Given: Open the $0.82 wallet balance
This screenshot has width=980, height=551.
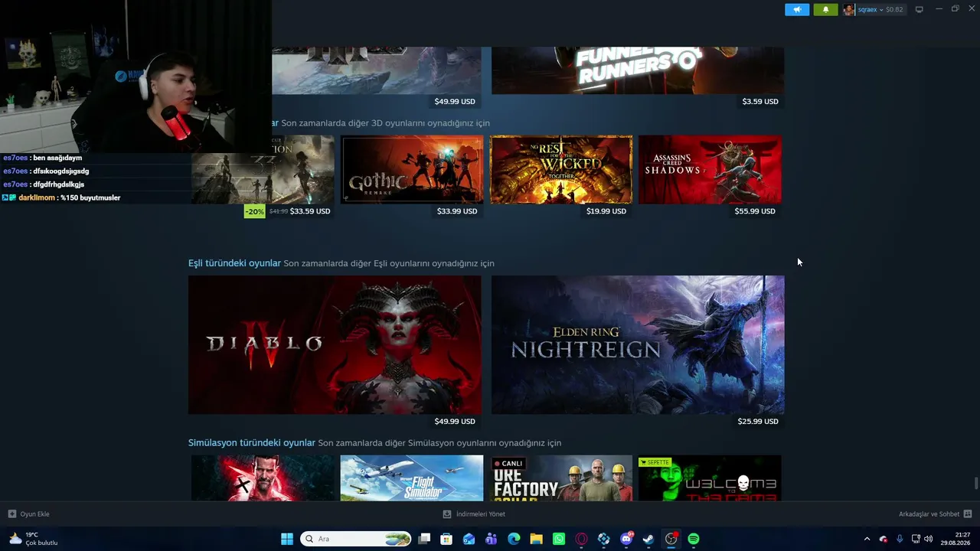Looking at the screenshot, I should (x=894, y=10).
